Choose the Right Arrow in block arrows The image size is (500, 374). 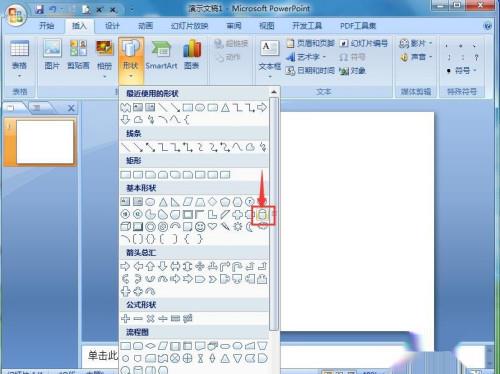click(125, 266)
